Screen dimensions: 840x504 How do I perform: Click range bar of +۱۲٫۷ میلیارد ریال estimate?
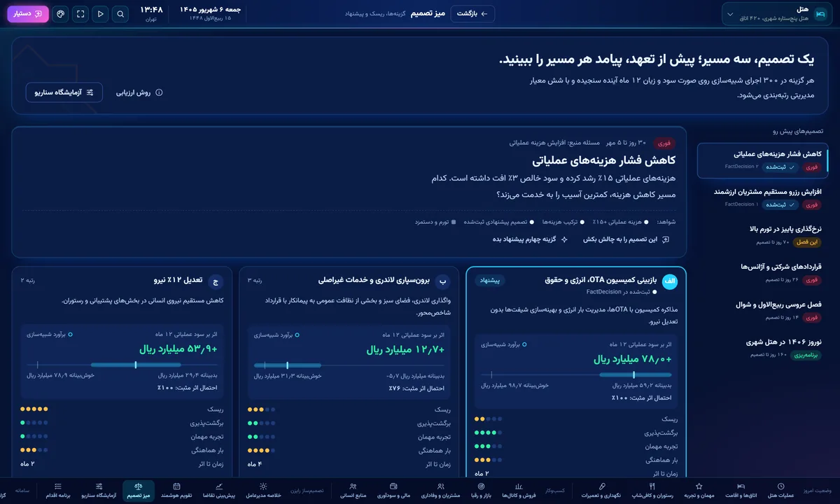tap(349, 365)
